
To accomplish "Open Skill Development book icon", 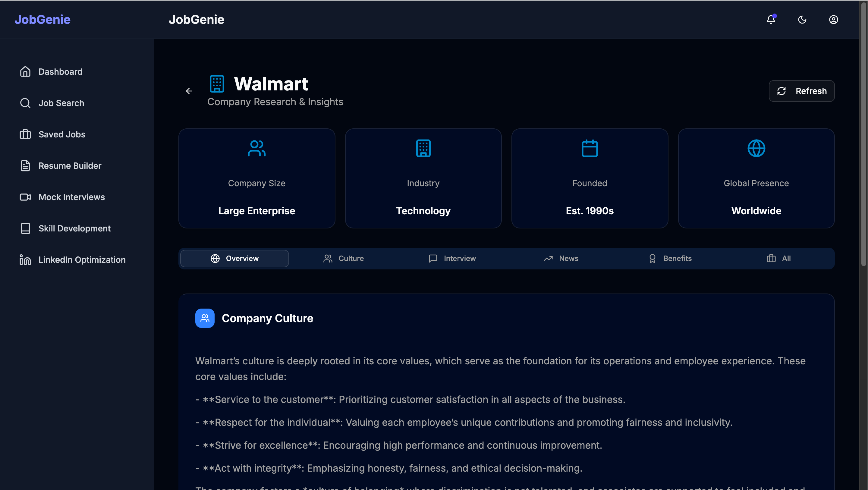I will (x=25, y=228).
